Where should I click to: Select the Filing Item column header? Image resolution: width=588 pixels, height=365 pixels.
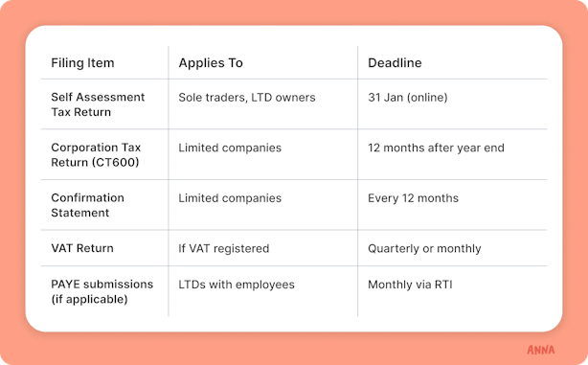tap(82, 62)
